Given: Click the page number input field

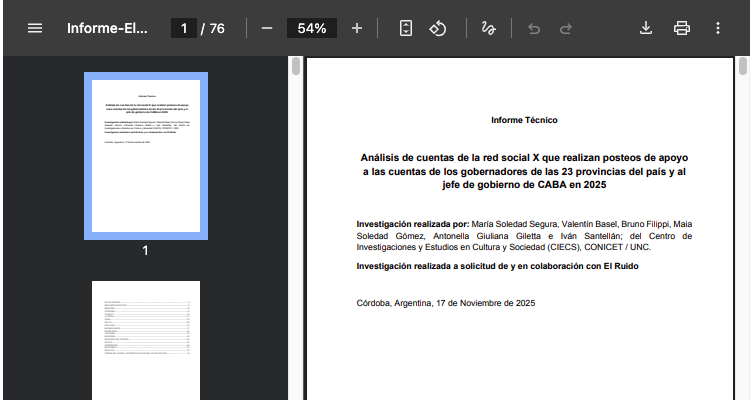Looking at the screenshot, I should click(x=183, y=28).
